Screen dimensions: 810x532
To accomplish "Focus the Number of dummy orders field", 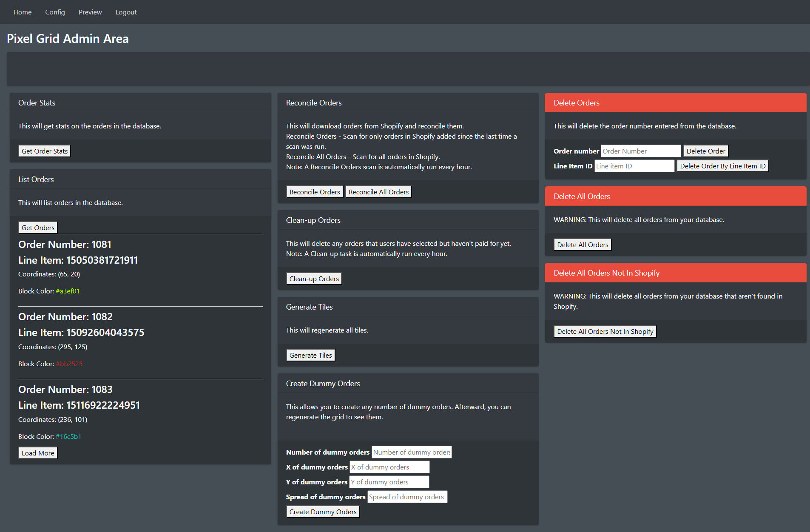I will click(x=412, y=452).
